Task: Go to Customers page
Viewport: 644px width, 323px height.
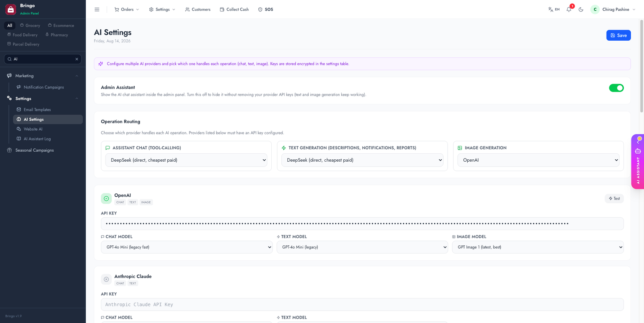Action: click(x=198, y=9)
